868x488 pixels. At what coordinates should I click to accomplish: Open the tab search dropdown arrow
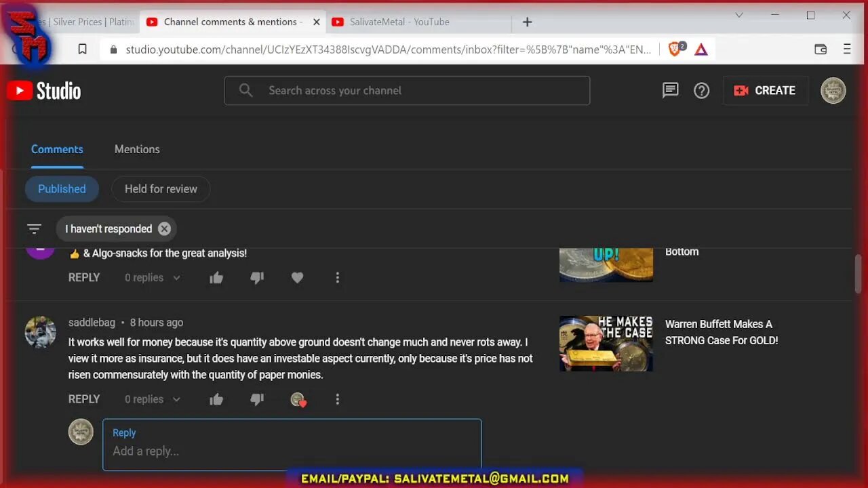tap(739, 15)
